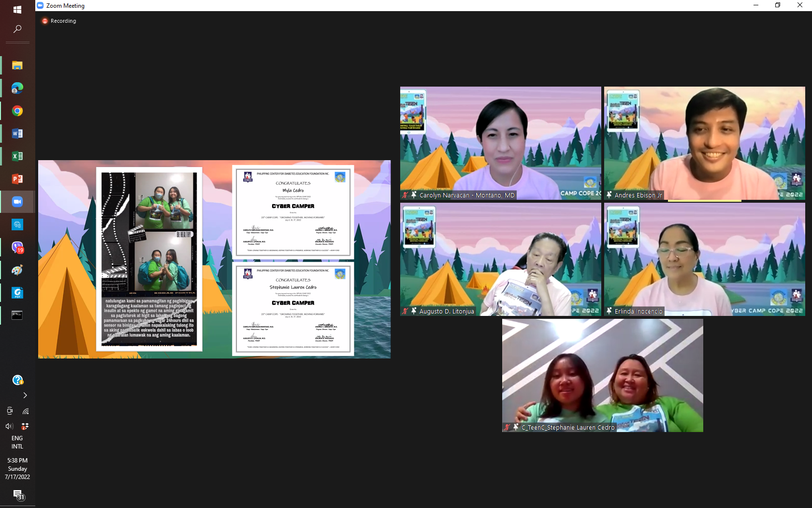Click the Zoom icon in the taskbar
Screen dimensions: 812x508
pos(17,202)
